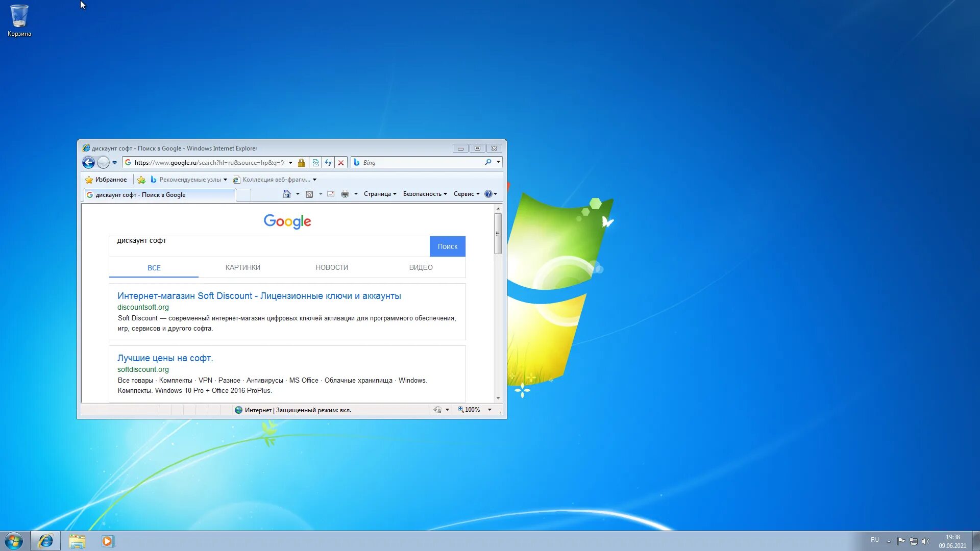980x551 pixels.
Task: Click the RSS feed icon in toolbar
Action: click(308, 194)
